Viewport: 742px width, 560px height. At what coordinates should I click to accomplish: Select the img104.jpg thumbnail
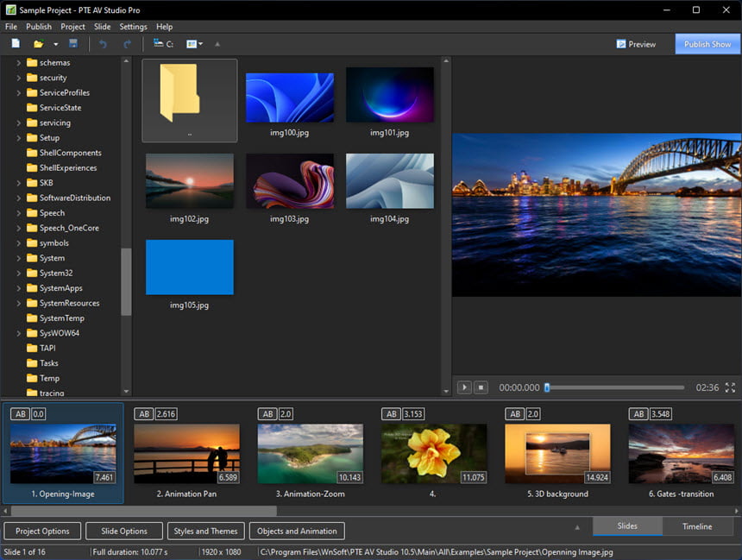pyautogui.click(x=389, y=181)
